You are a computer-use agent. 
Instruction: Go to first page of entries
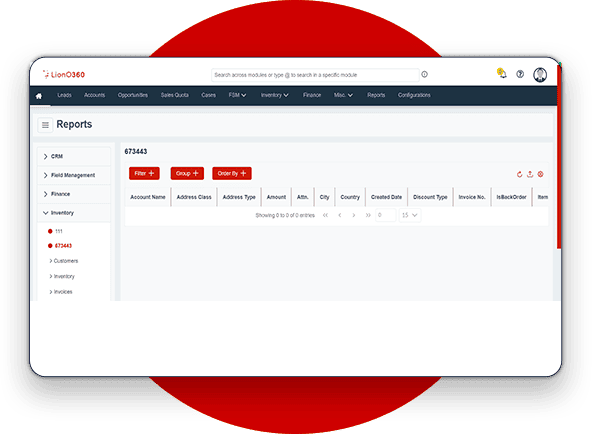325,215
